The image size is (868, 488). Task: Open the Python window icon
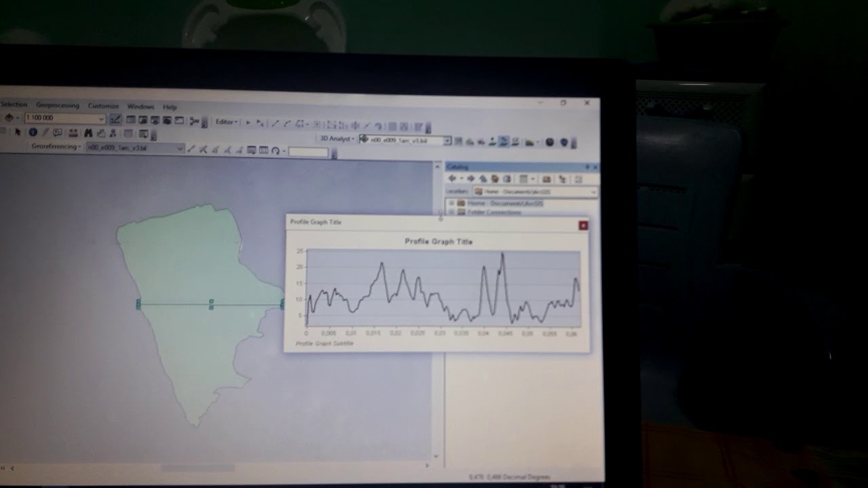pos(179,121)
